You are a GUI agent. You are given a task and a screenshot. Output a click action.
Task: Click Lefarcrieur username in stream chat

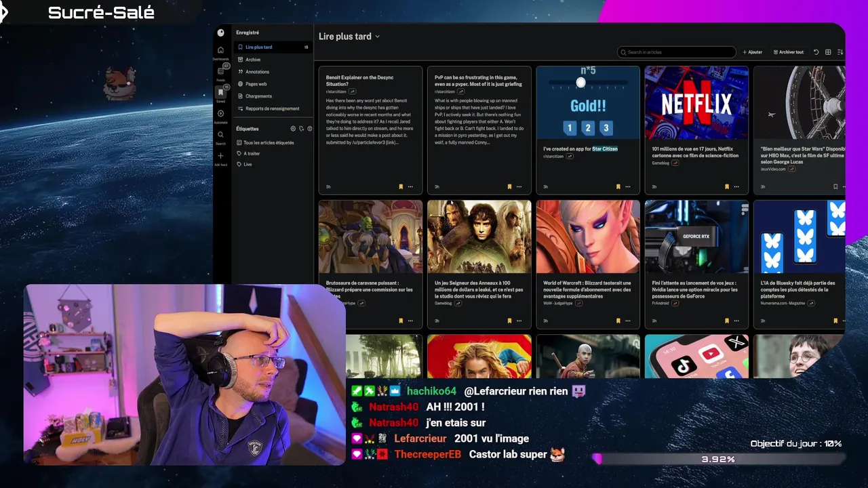click(420, 439)
